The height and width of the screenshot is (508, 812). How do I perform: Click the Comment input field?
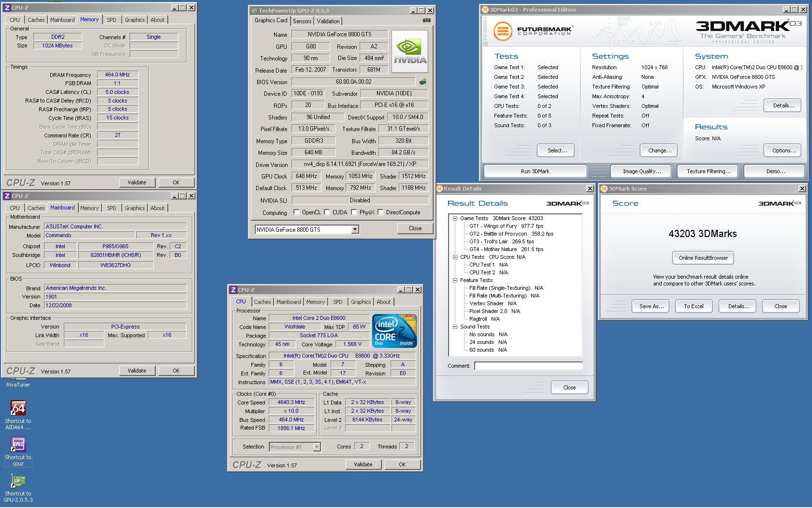click(x=528, y=366)
